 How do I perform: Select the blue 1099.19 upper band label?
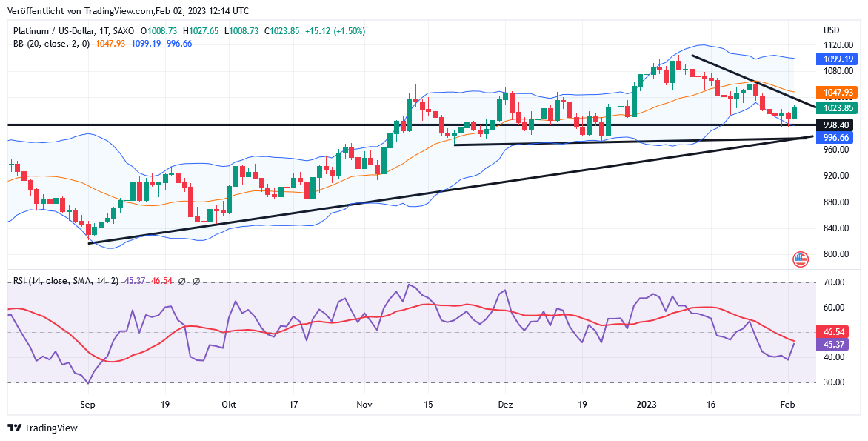(835, 59)
